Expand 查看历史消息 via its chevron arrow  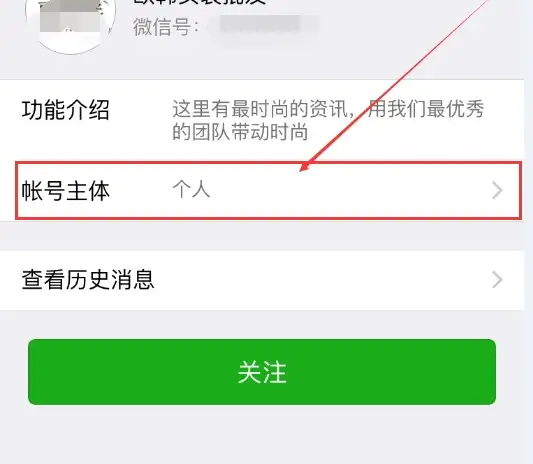pos(497,280)
